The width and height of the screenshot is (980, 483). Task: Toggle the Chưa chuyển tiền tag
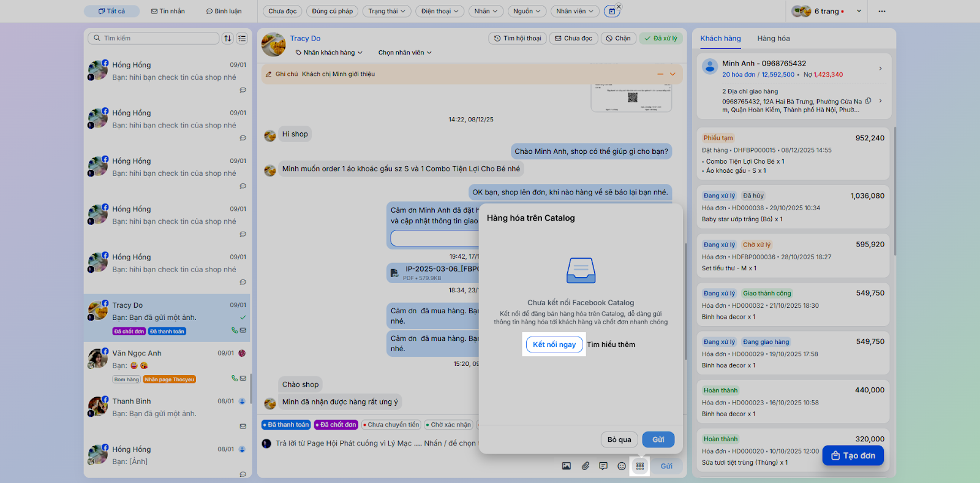391,424
